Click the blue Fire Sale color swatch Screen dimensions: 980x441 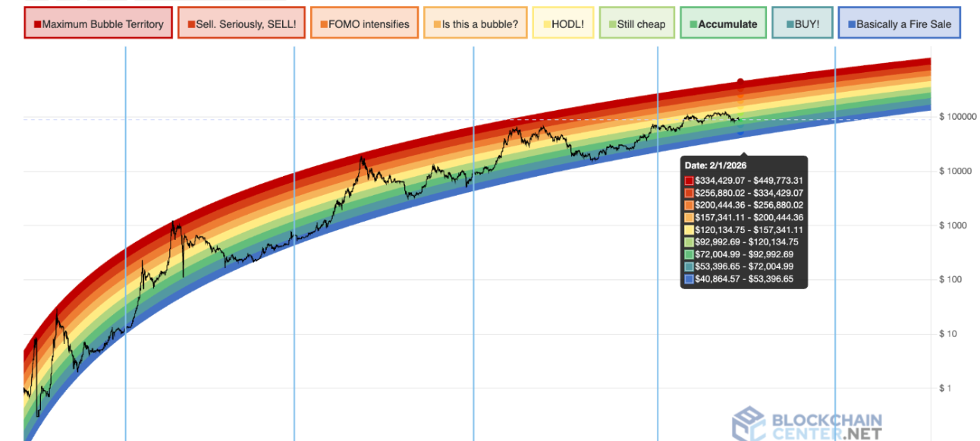point(851,24)
